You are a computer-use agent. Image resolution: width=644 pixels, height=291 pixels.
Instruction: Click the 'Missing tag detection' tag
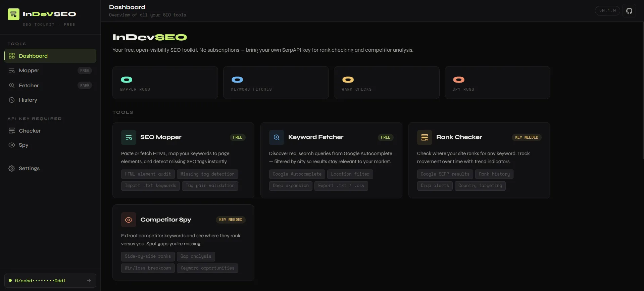pyautogui.click(x=207, y=174)
